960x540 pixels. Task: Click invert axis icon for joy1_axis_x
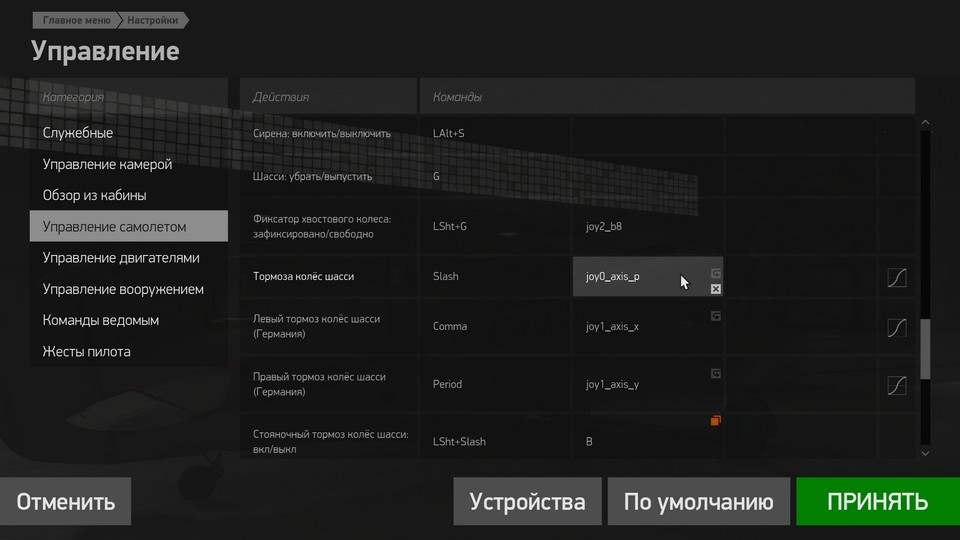click(x=716, y=316)
